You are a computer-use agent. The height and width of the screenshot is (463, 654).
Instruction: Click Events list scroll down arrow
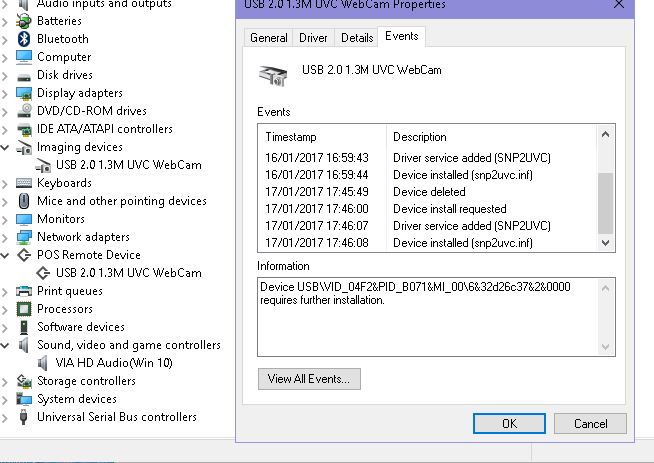tap(605, 242)
